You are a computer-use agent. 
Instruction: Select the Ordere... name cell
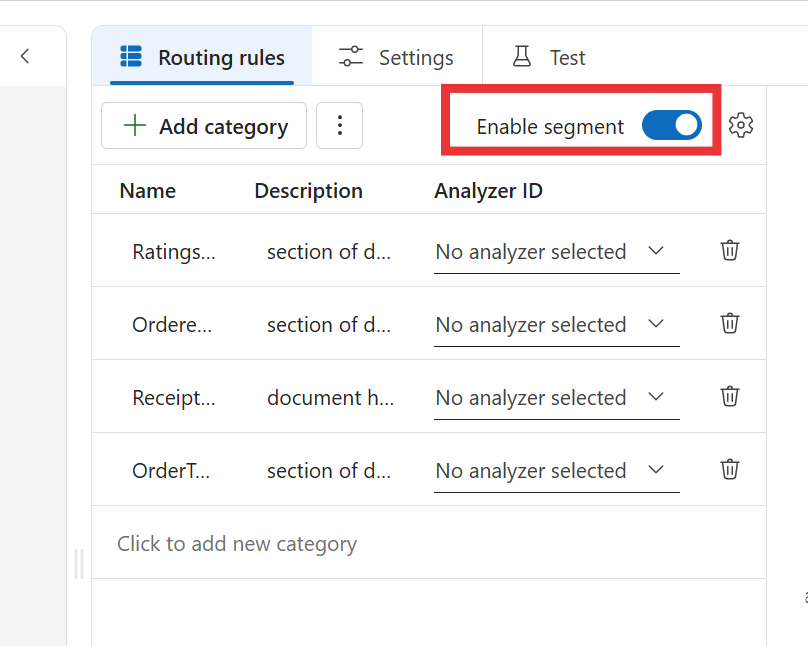coord(172,325)
